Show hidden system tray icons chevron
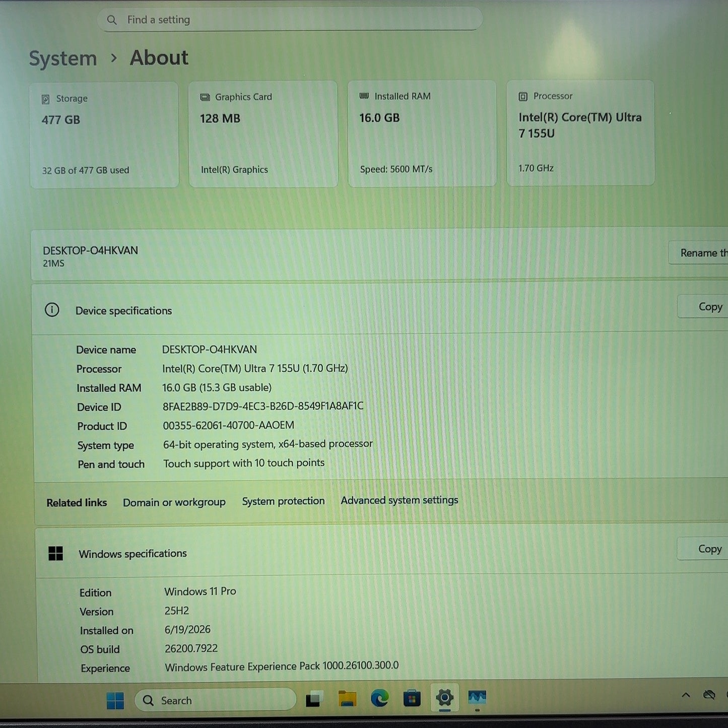The width and height of the screenshot is (728, 728). coord(686,695)
